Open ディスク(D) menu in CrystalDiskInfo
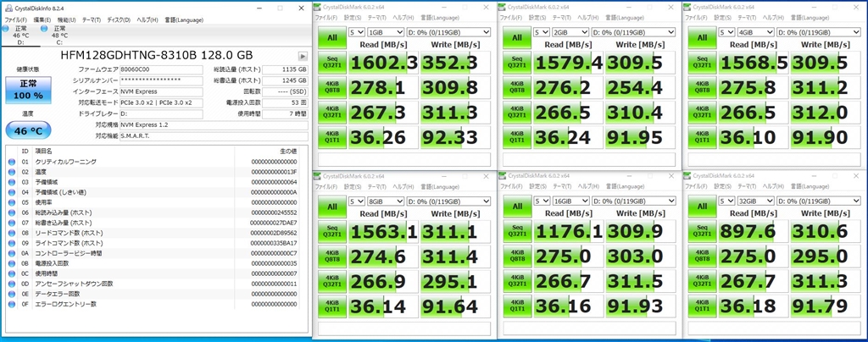The width and height of the screenshot is (868, 342). click(x=118, y=19)
